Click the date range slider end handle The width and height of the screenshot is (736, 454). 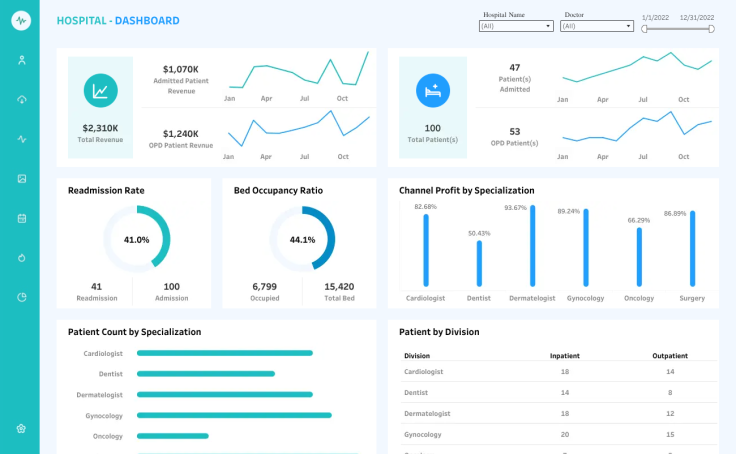coord(712,29)
